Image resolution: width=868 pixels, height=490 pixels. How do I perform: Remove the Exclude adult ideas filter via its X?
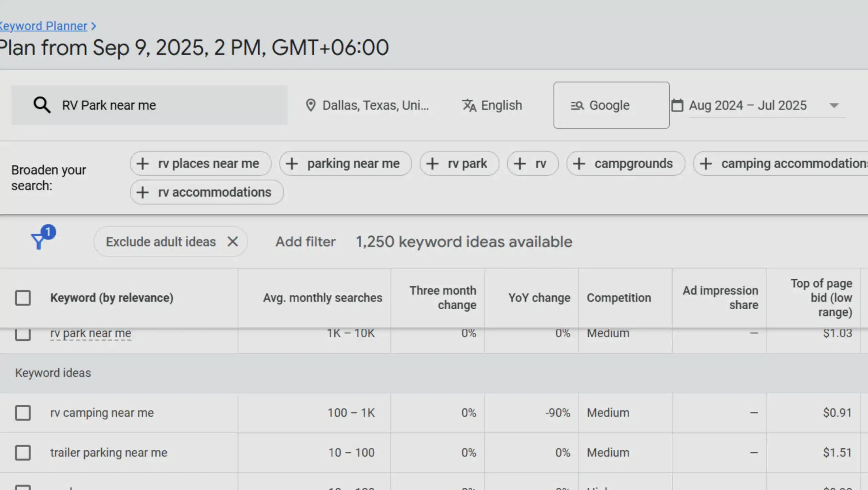[233, 241]
